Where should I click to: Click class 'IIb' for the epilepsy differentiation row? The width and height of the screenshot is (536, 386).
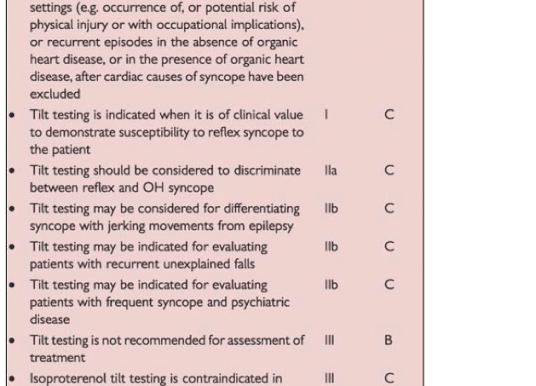click(x=331, y=209)
